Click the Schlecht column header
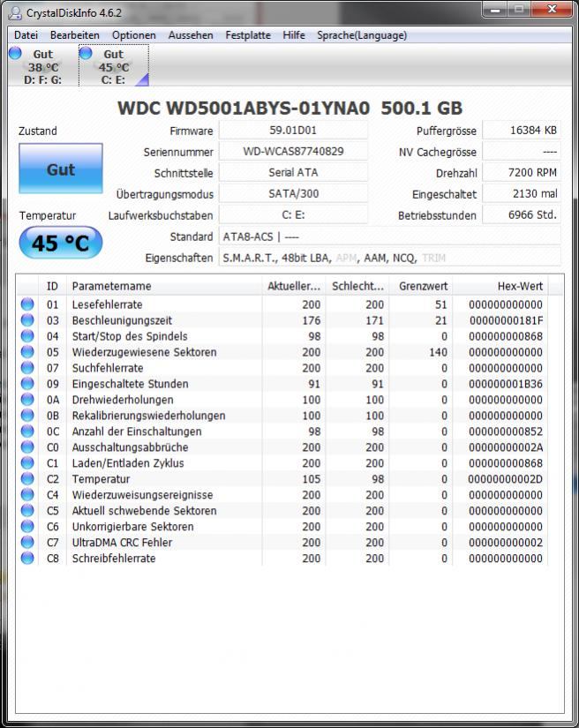 (357, 286)
